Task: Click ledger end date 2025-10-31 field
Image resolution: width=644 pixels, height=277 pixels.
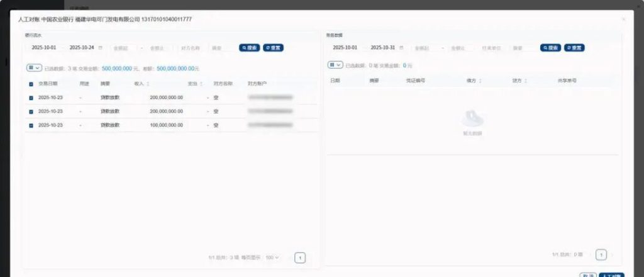Action: [x=383, y=48]
